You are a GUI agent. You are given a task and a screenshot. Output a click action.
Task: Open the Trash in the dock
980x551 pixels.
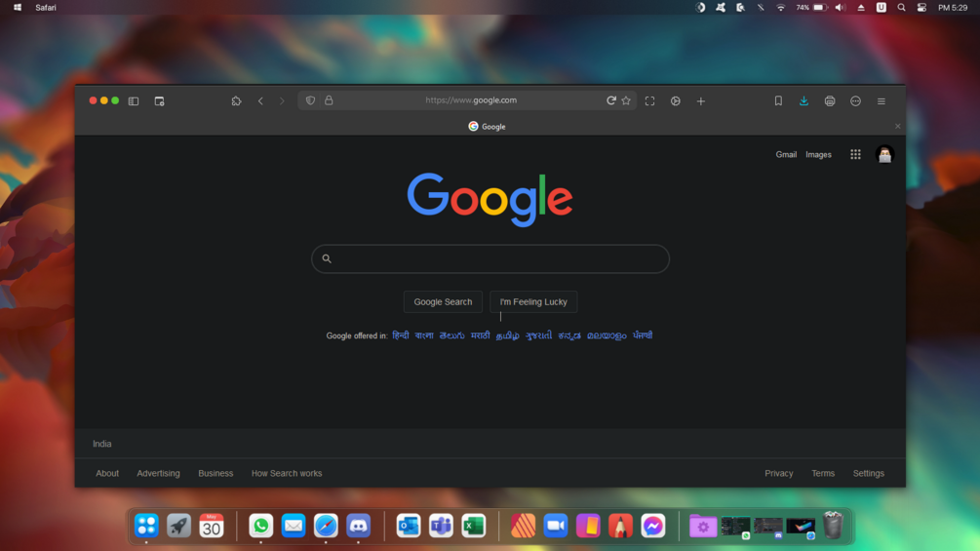[x=833, y=525]
